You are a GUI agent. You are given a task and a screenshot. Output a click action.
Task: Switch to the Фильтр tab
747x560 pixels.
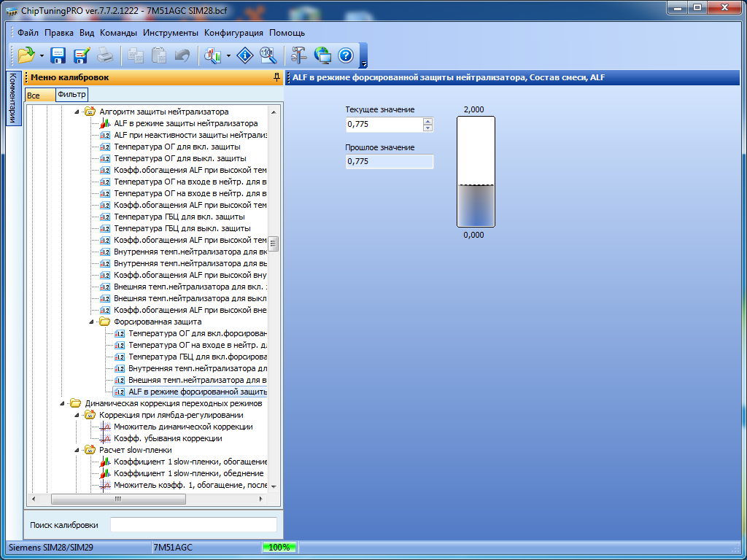71,95
